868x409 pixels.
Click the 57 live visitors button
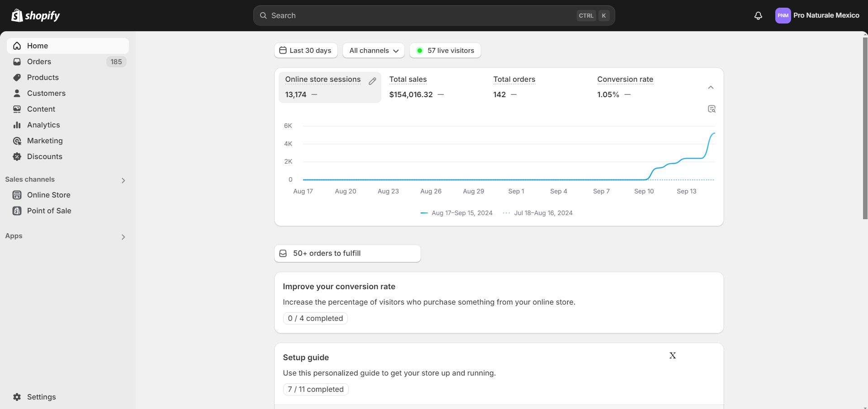pyautogui.click(x=445, y=51)
